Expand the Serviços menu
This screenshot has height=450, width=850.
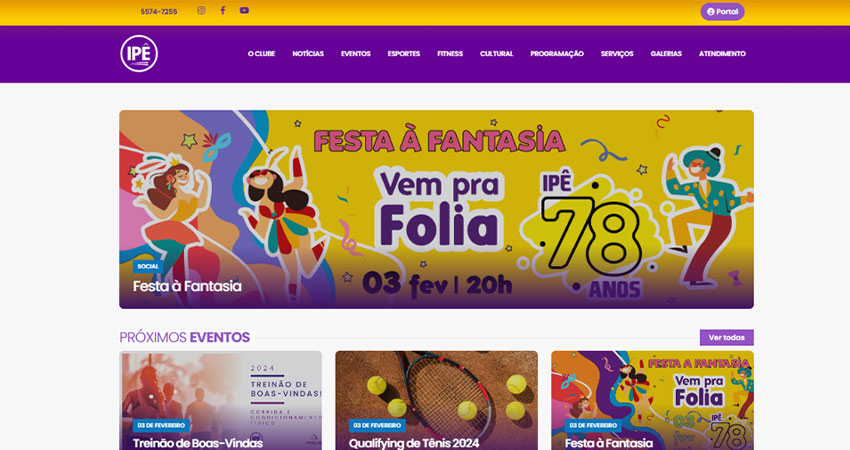tap(617, 54)
